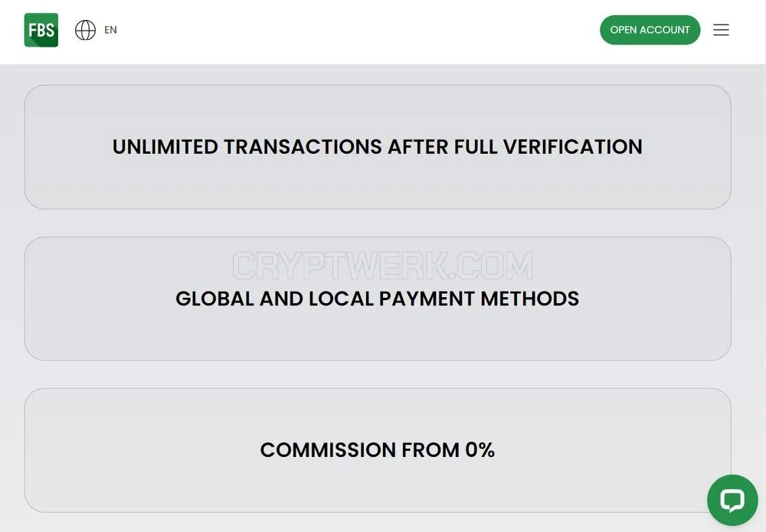Go to homepage via FBS brand icon

click(x=41, y=30)
